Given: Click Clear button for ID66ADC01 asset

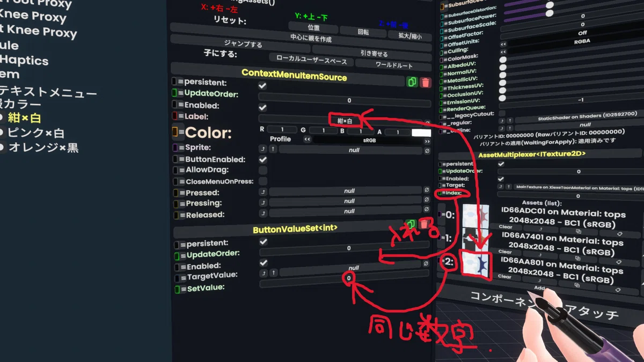Looking at the screenshot, I should [504, 227].
